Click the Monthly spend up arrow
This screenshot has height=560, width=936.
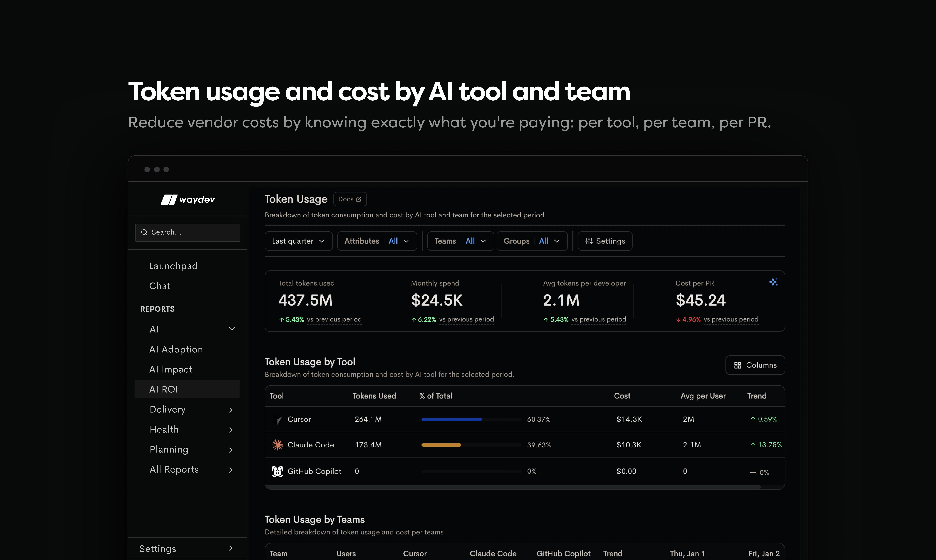click(x=414, y=320)
